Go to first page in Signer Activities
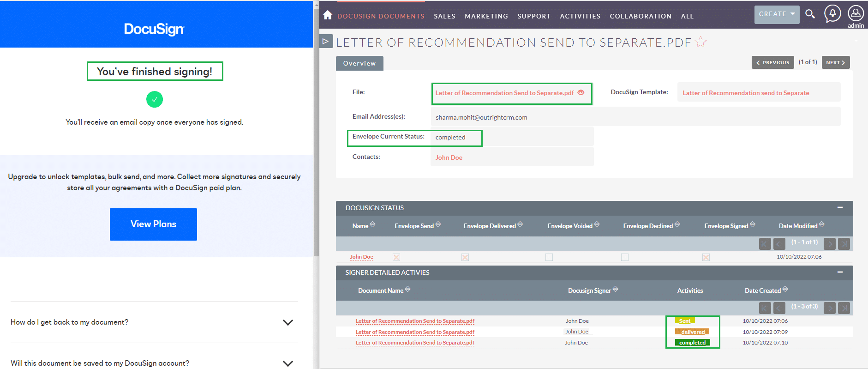This screenshot has height=369, width=868. pyautogui.click(x=765, y=308)
